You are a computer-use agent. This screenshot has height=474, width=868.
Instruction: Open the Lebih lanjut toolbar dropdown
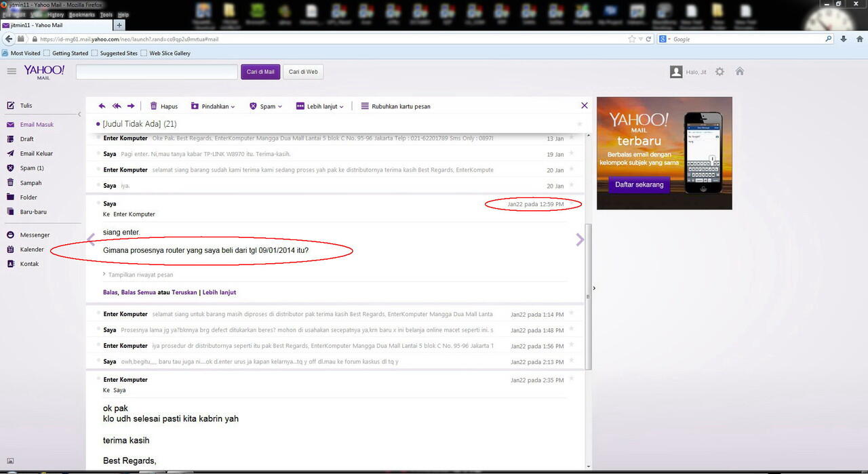(x=320, y=106)
